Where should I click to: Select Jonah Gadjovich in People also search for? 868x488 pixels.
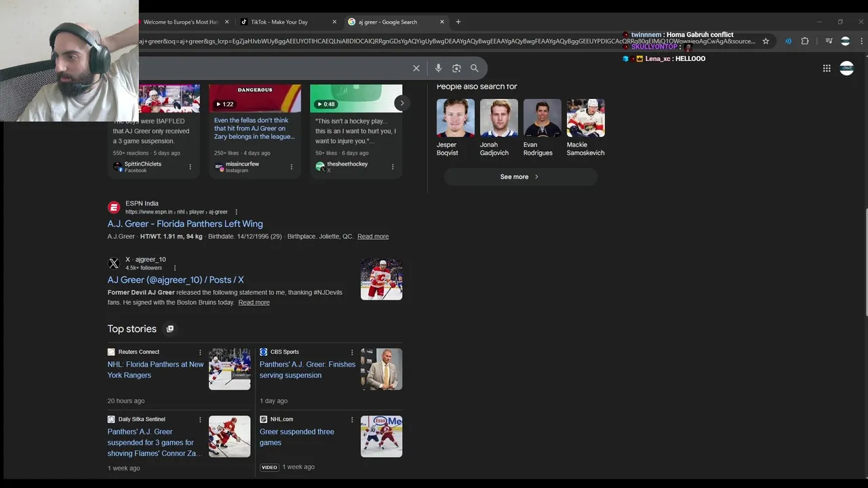[x=498, y=128]
